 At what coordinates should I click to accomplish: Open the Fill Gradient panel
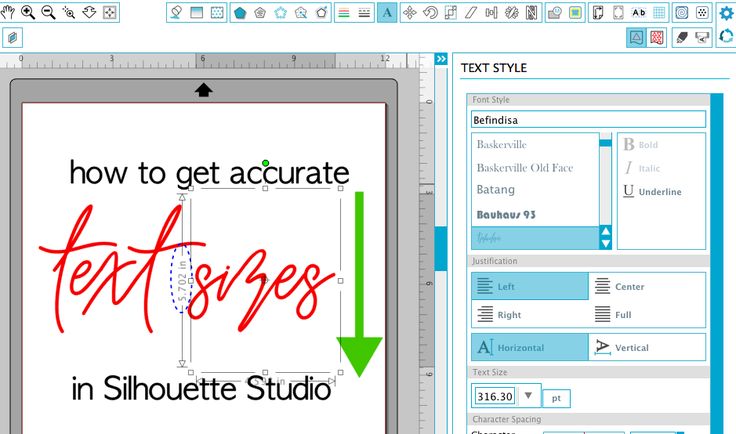197,13
